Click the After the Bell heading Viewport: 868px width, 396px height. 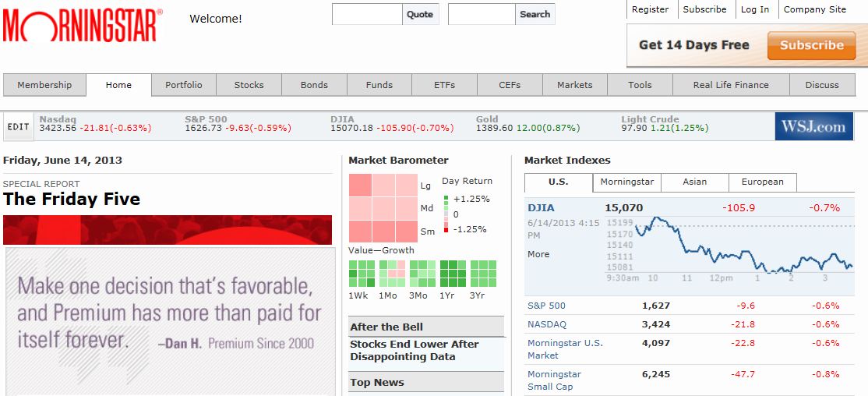(x=386, y=327)
